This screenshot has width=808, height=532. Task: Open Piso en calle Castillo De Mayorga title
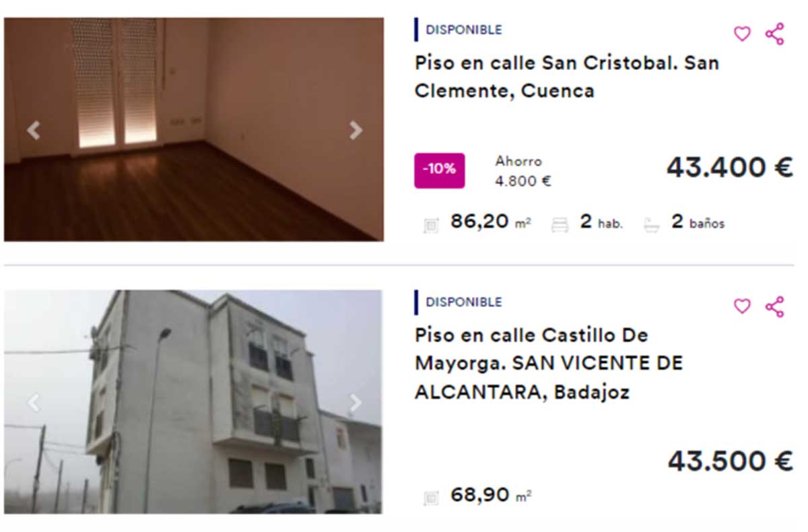tap(549, 364)
